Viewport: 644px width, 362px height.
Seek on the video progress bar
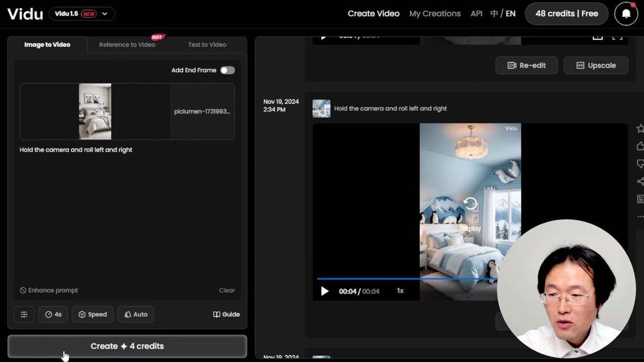407,278
